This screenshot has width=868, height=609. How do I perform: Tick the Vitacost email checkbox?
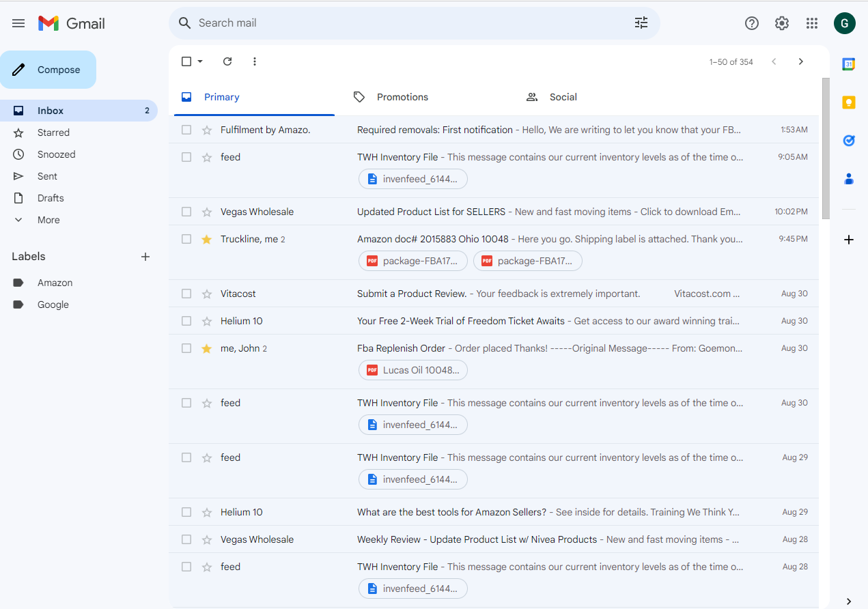186,294
